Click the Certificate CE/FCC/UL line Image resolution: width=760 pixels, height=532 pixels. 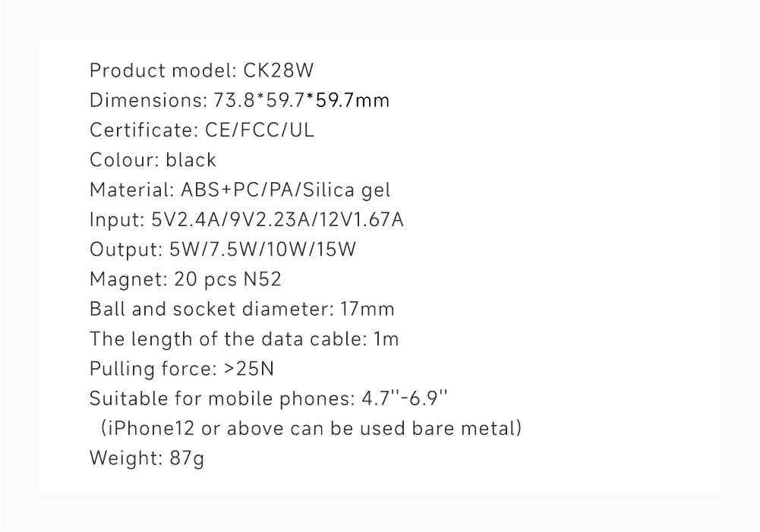202,130
